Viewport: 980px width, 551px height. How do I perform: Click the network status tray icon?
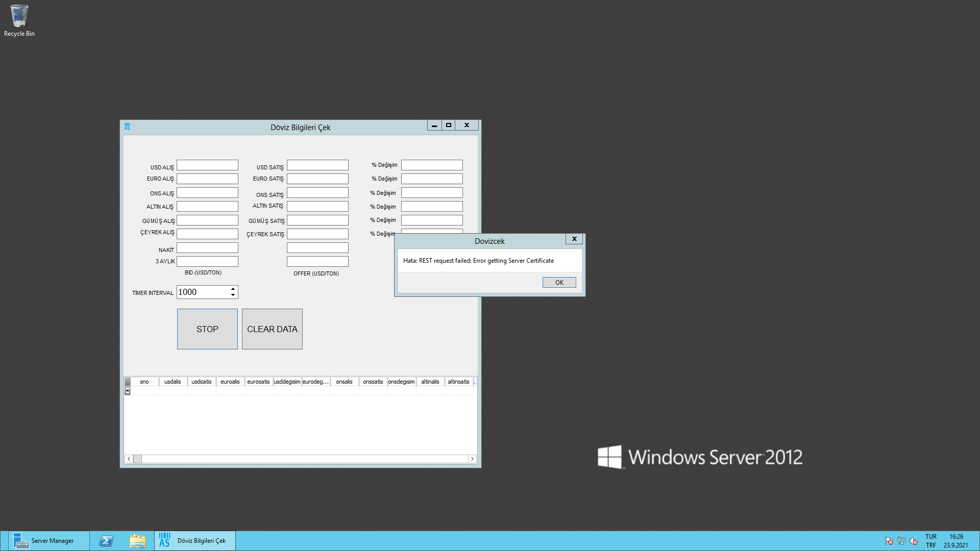click(901, 541)
